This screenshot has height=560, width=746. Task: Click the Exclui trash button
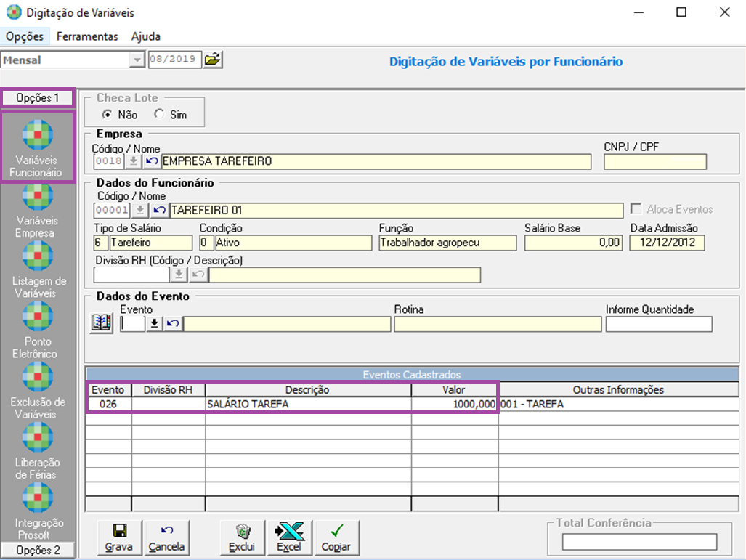pyautogui.click(x=242, y=537)
